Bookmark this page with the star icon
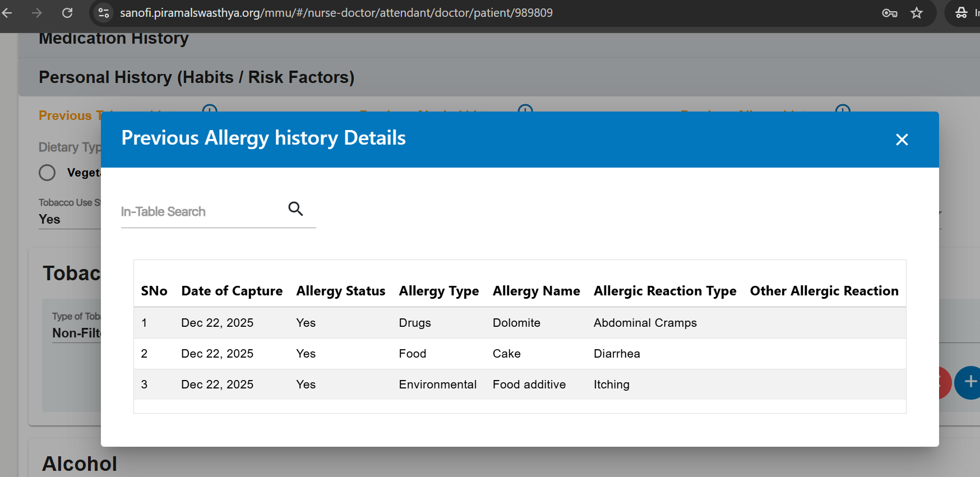Viewport: 980px width, 477px height. click(917, 13)
